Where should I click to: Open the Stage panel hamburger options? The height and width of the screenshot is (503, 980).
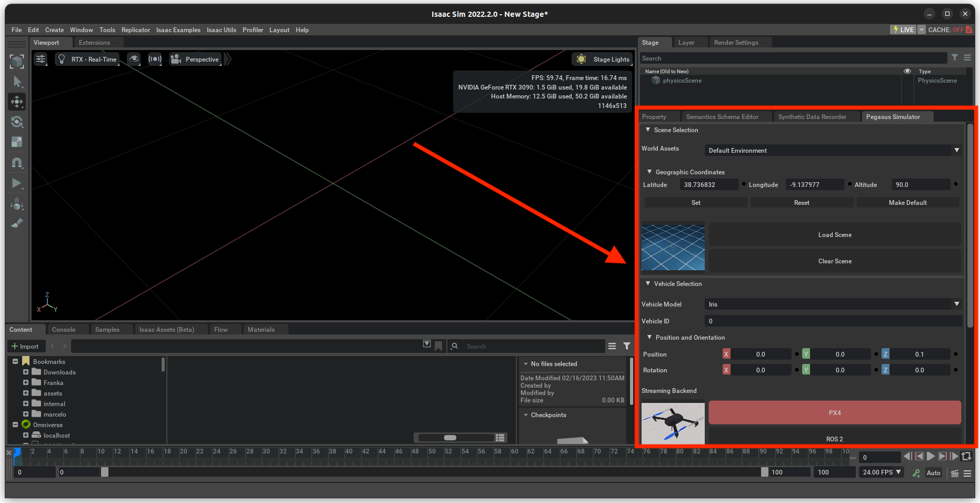967,58
